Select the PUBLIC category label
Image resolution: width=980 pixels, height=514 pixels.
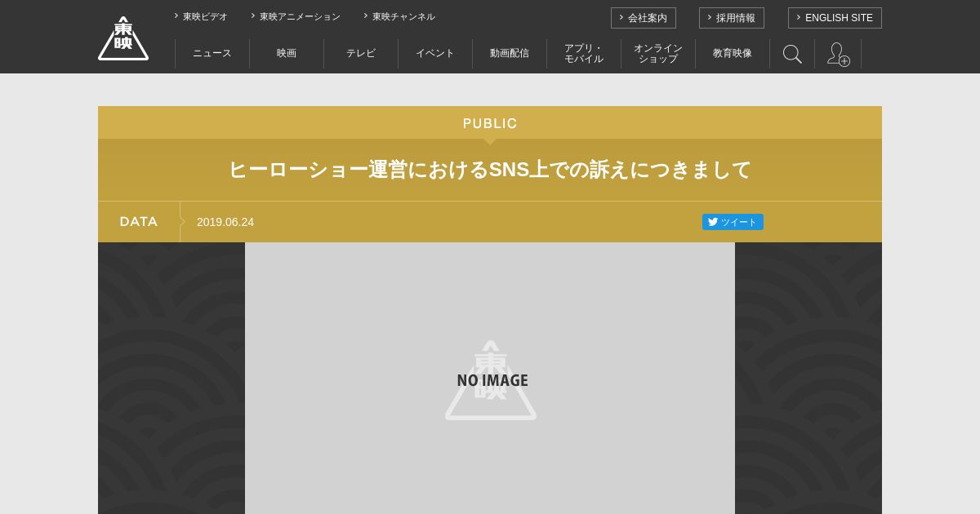click(x=490, y=123)
